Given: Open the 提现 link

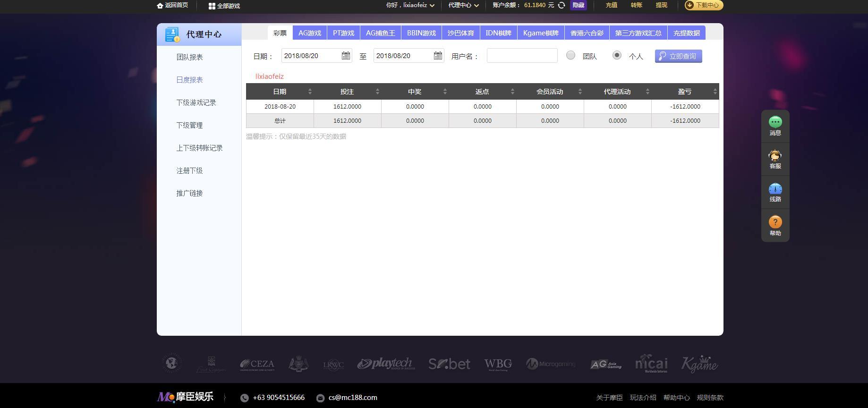Looking at the screenshot, I should pos(662,5).
